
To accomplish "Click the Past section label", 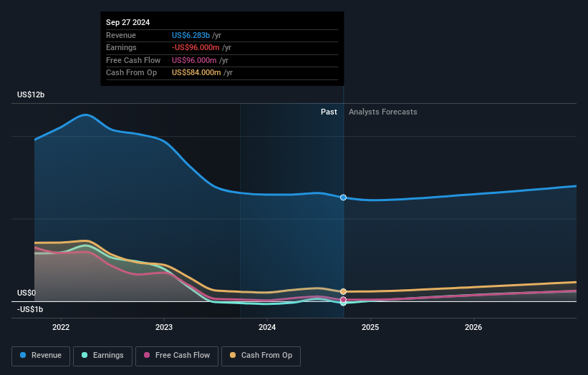I will point(329,112).
